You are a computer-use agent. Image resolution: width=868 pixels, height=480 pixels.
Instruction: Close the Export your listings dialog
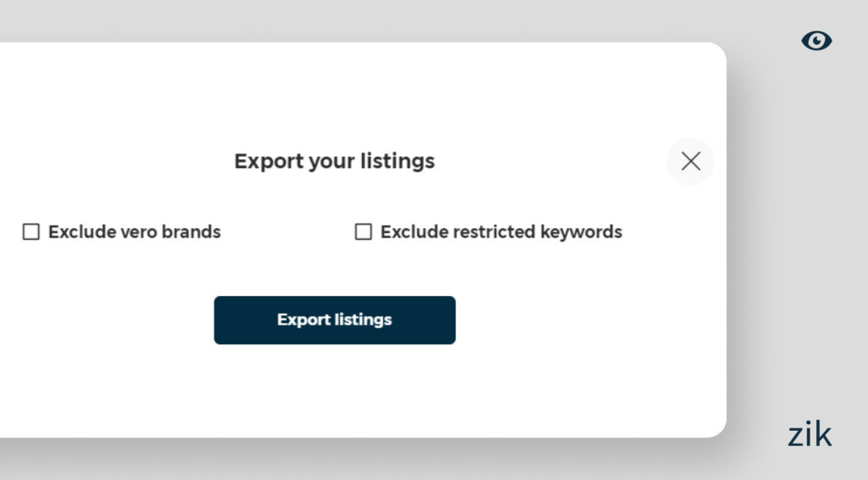691,161
